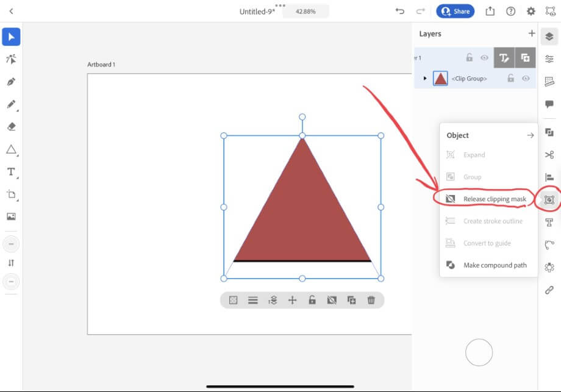Choose Release clipping mask
This screenshot has height=392, width=561.
click(488, 199)
